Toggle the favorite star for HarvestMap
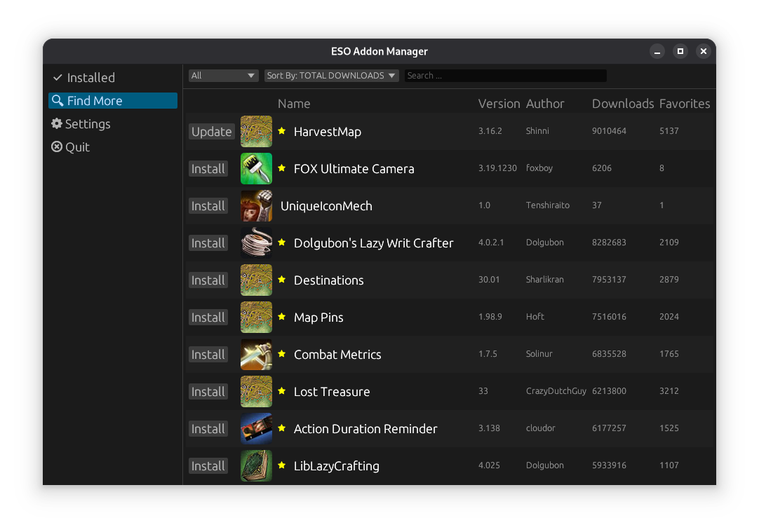Image resolution: width=759 pixels, height=532 pixels. (x=282, y=131)
